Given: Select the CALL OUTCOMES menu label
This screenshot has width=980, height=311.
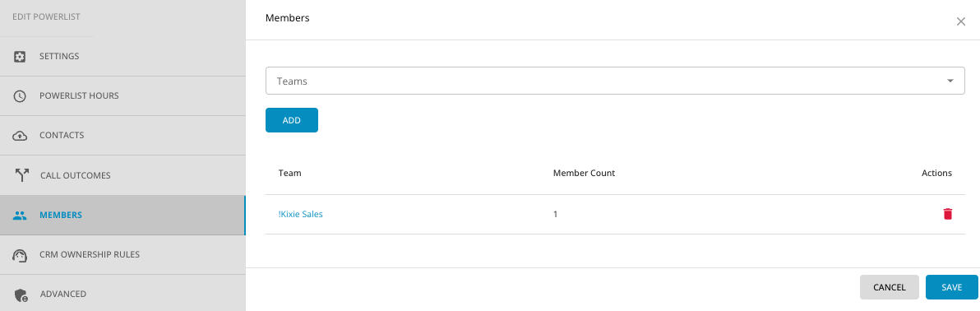Looking at the screenshot, I should coord(75,175).
